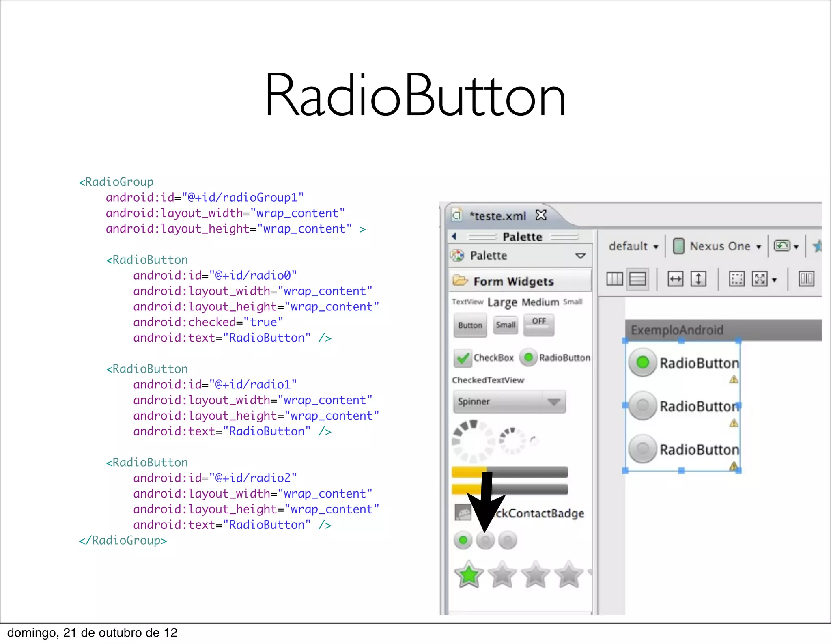This screenshot has width=831, height=644.
Task: Click the dashed-square margins icon
Action: pyautogui.click(x=736, y=279)
